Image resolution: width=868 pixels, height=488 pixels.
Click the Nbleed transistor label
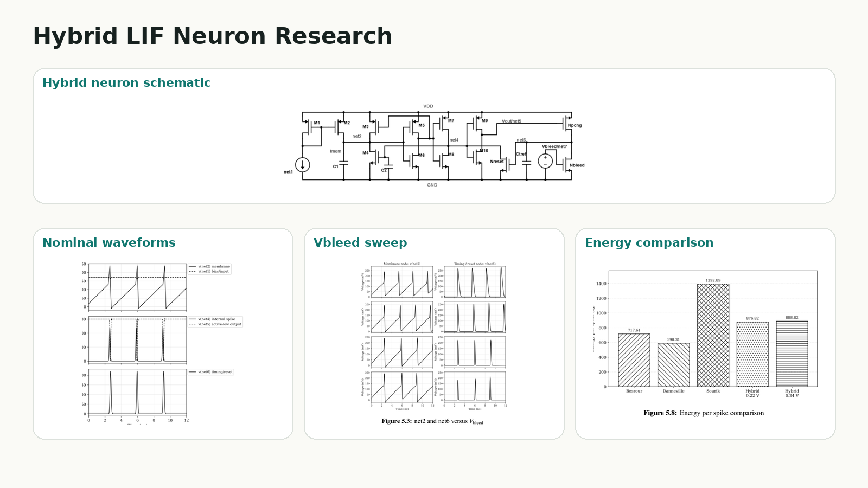[x=577, y=165]
